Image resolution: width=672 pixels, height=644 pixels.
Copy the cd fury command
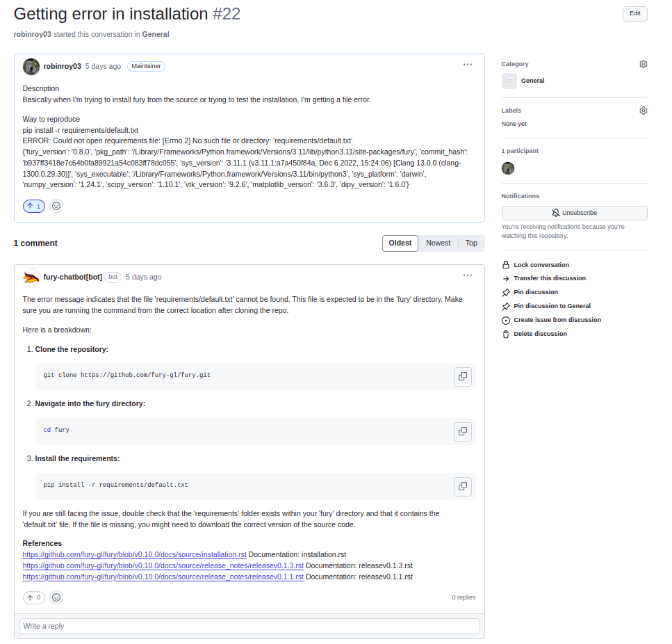tap(462, 431)
